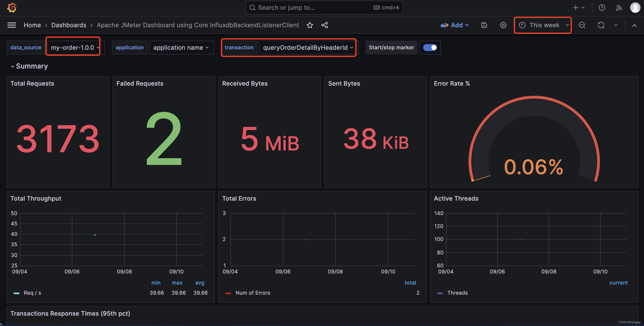This screenshot has height=326, width=644.
Task: Open the Add panel menu
Action: coord(455,25)
